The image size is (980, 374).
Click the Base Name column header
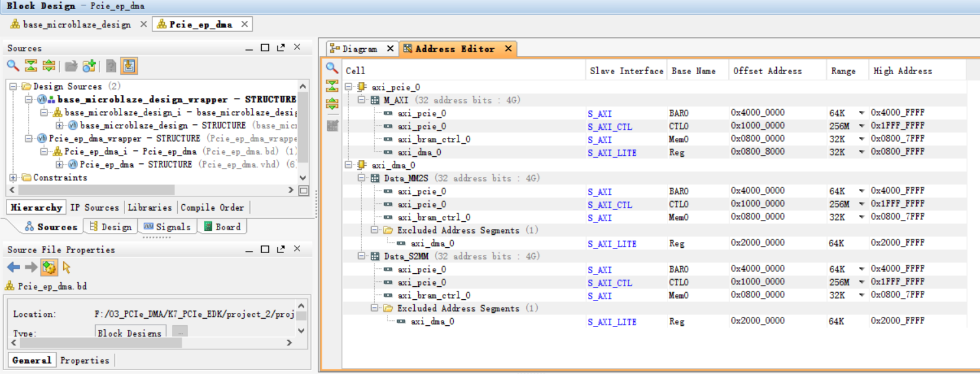click(x=697, y=71)
